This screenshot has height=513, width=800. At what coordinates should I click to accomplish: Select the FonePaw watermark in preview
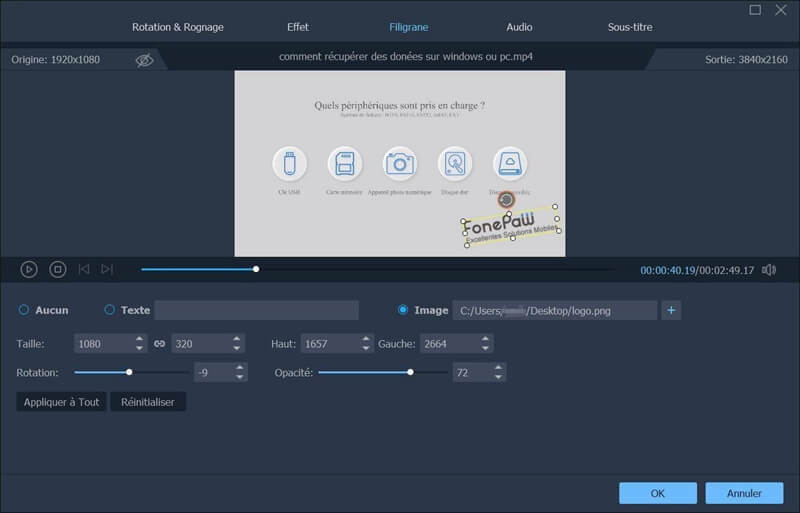pyautogui.click(x=511, y=228)
